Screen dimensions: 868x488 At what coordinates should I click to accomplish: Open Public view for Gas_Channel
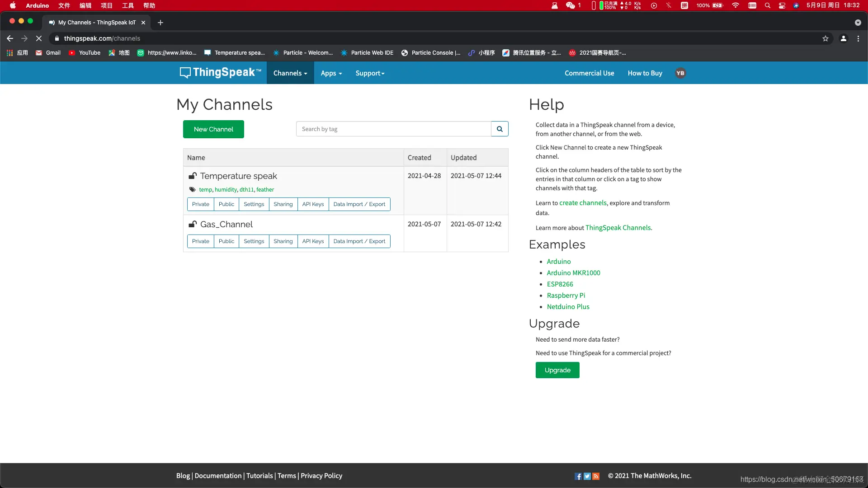[x=226, y=241]
